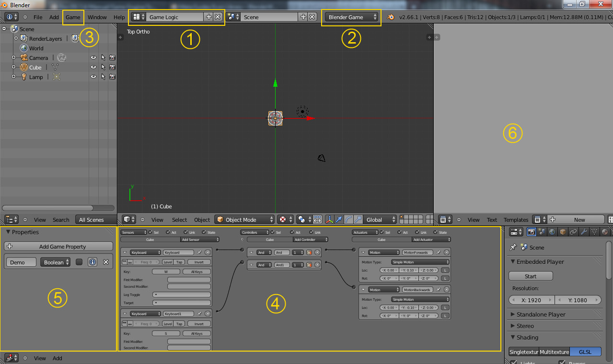Image resolution: width=613 pixels, height=364 pixels.
Task: Open the Game menu
Action: (73, 17)
